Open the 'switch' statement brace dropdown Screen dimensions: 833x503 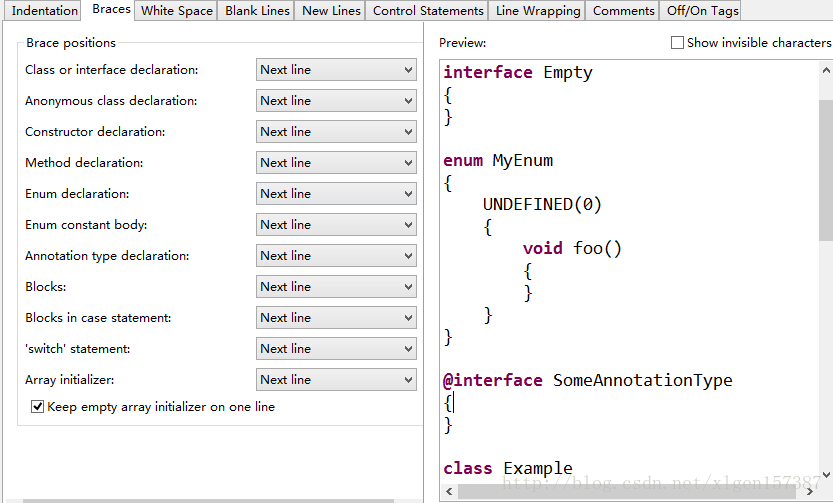336,349
